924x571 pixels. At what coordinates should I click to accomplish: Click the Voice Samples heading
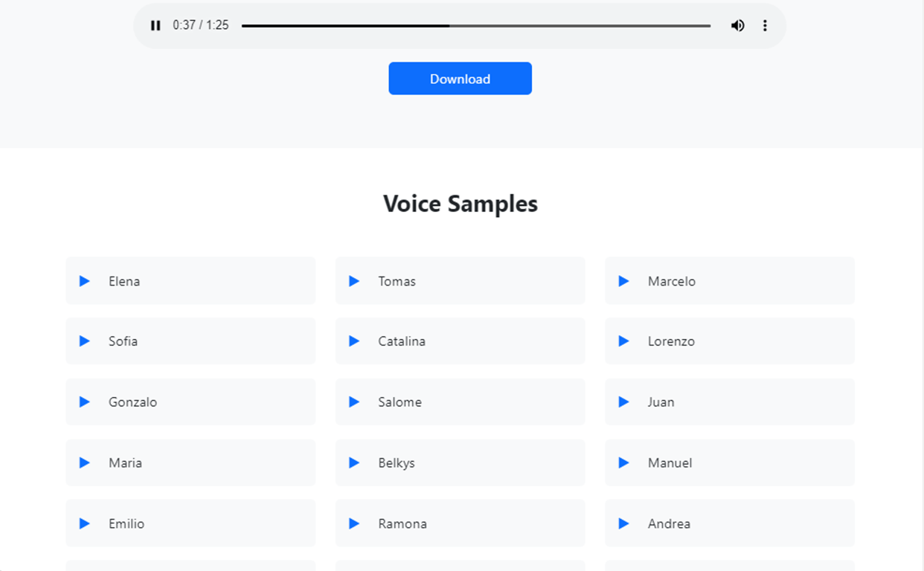[461, 204]
